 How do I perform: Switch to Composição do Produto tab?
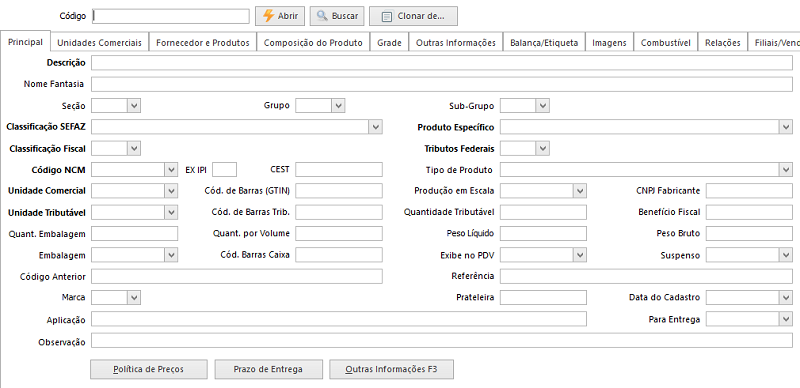click(x=313, y=43)
